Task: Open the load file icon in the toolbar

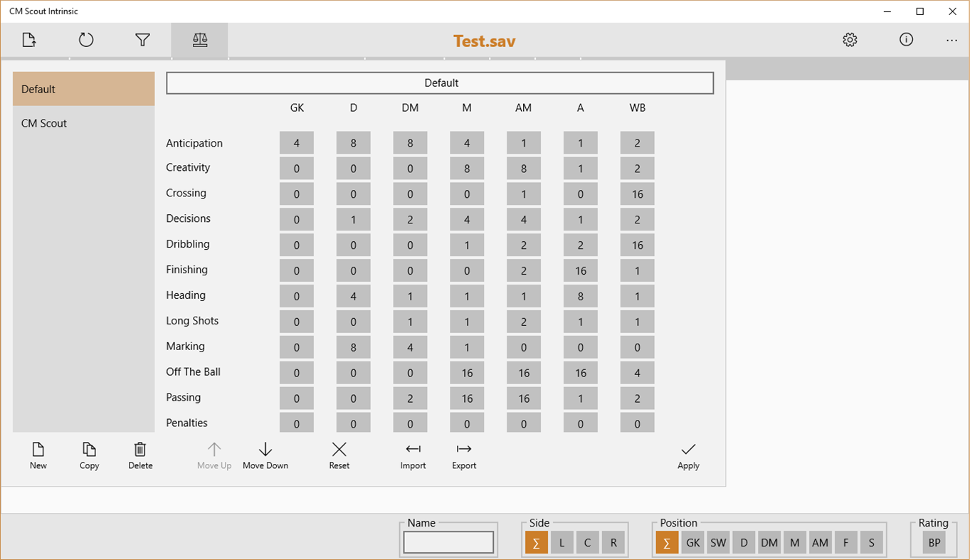Action: (x=29, y=40)
